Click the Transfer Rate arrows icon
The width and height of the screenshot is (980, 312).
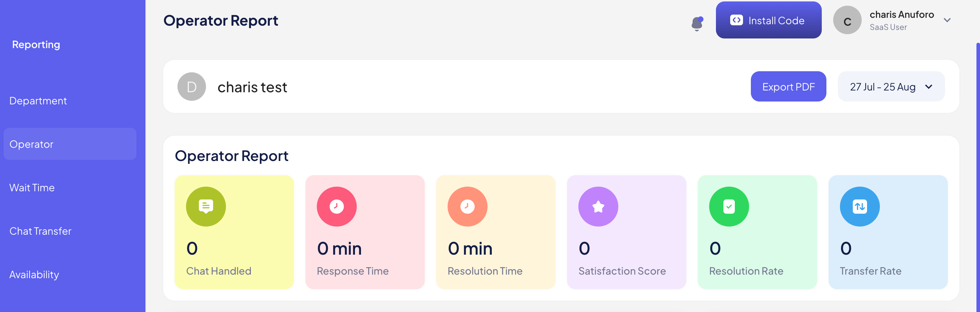(x=860, y=206)
